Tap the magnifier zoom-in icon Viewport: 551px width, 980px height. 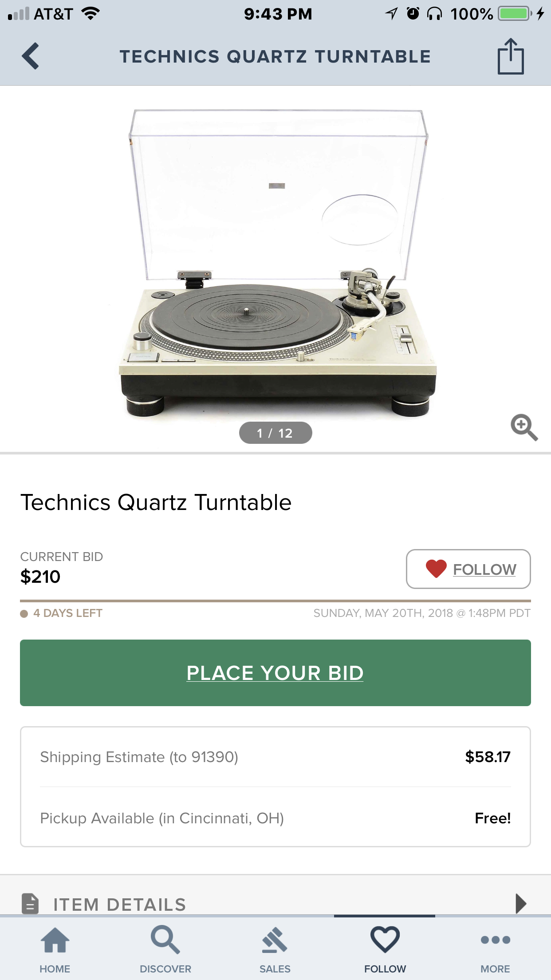(524, 427)
